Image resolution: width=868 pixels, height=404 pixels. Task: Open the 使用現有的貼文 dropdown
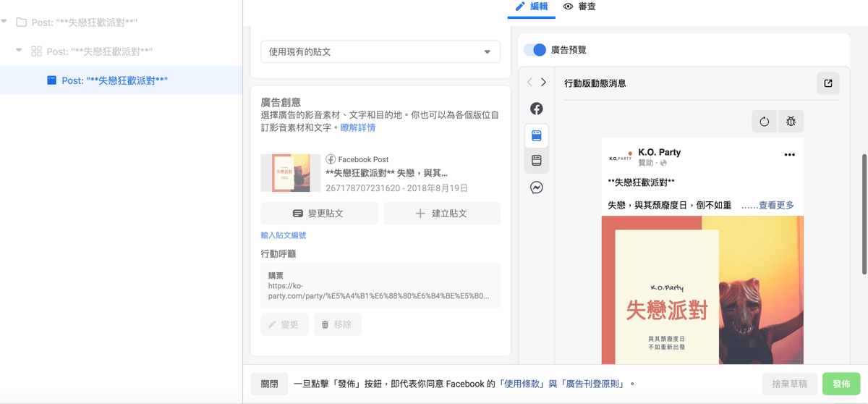click(x=380, y=52)
